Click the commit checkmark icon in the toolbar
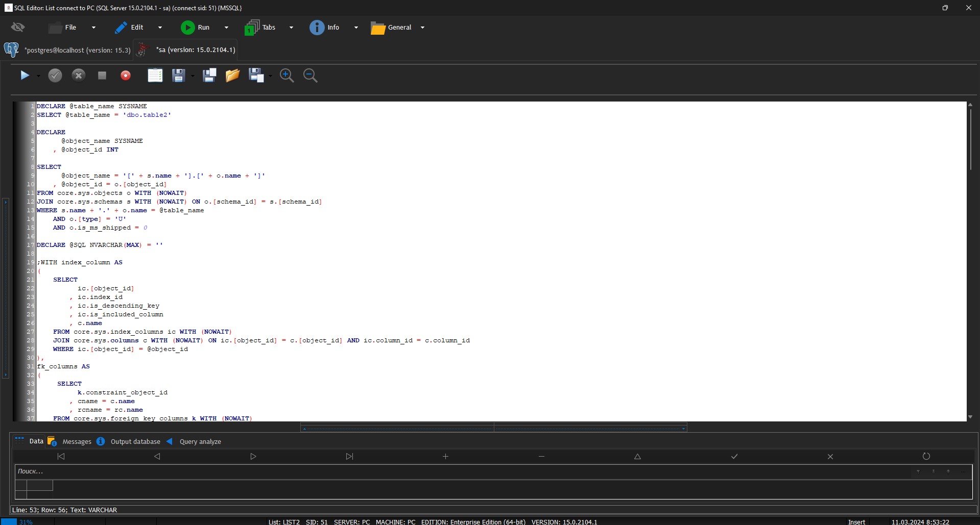 click(x=55, y=76)
